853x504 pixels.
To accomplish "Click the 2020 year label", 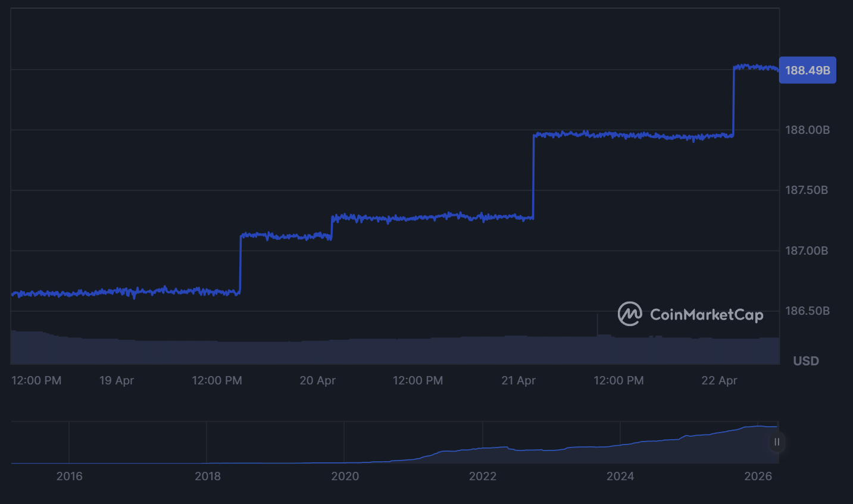I will (345, 476).
